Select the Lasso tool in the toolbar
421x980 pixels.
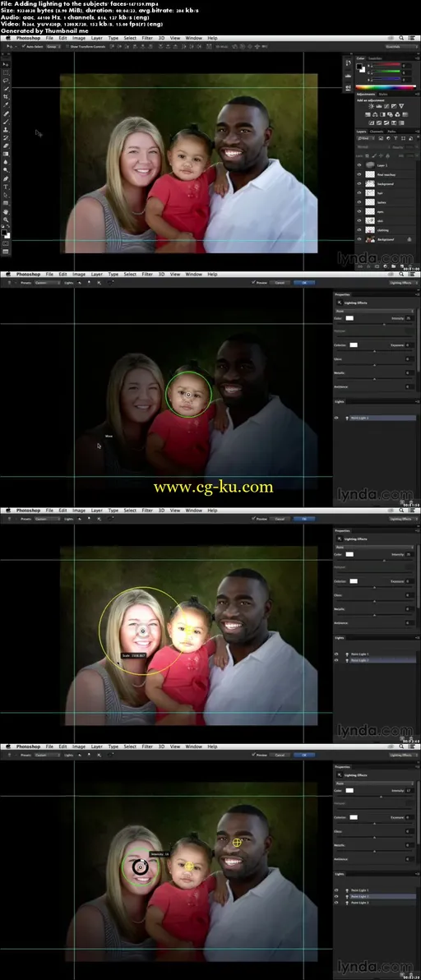point(6,81)
